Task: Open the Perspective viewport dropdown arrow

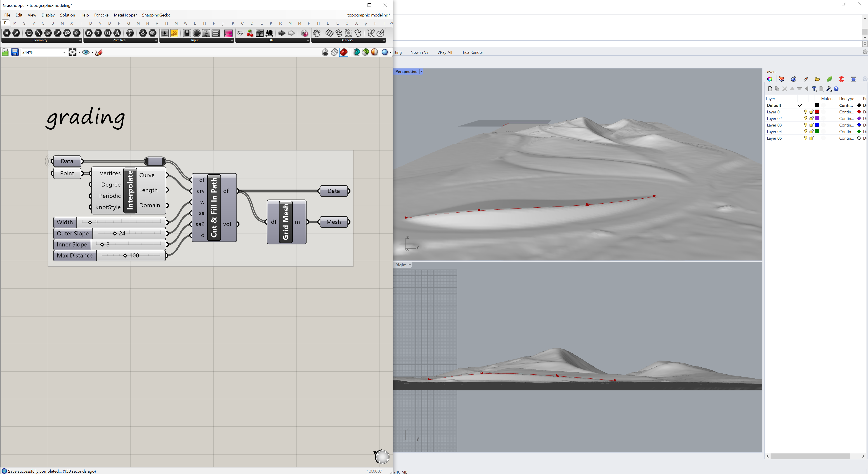Action: [x=421, y=72]
